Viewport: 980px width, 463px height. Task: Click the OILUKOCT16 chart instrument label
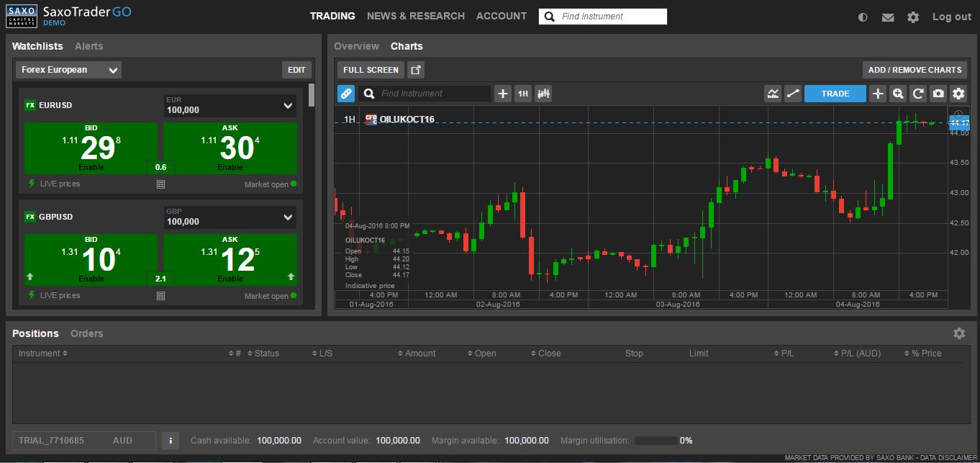[x=407, y=120]
